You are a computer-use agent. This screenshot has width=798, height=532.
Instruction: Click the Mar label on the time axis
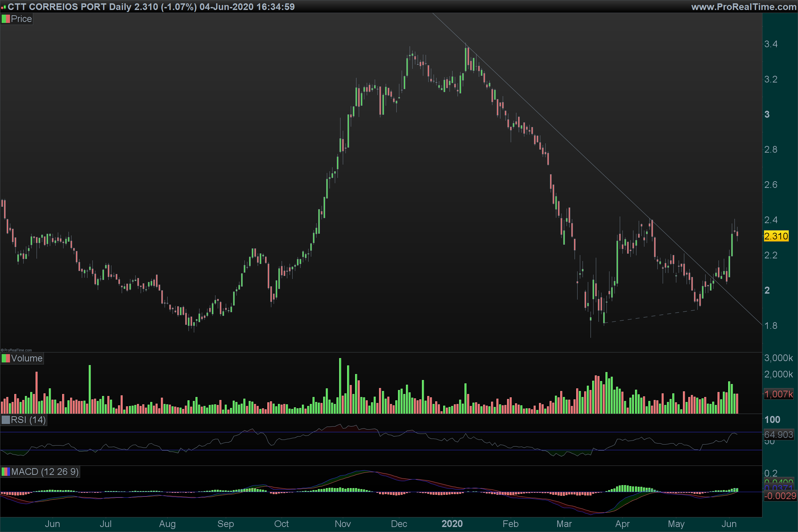click(564, 524)
